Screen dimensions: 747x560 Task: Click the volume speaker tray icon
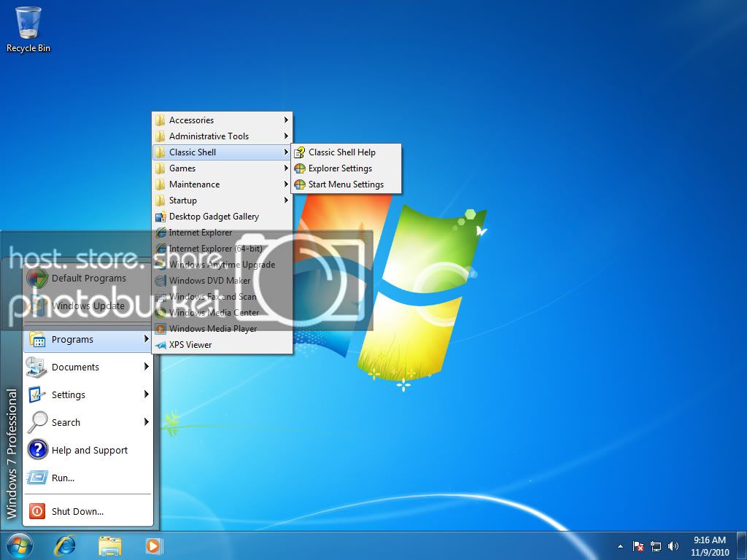click(673, 546)
